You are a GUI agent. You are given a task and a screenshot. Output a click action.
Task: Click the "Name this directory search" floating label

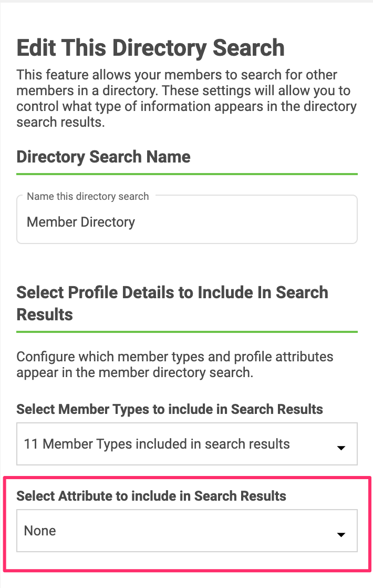click(x=88, y=197)
